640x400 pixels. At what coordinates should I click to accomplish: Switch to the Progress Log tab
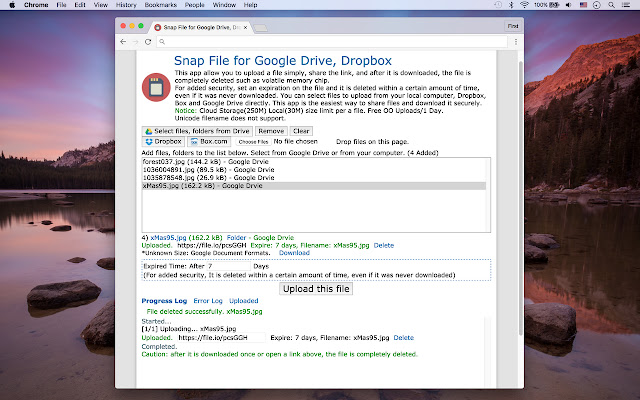(x=164, y=301)
